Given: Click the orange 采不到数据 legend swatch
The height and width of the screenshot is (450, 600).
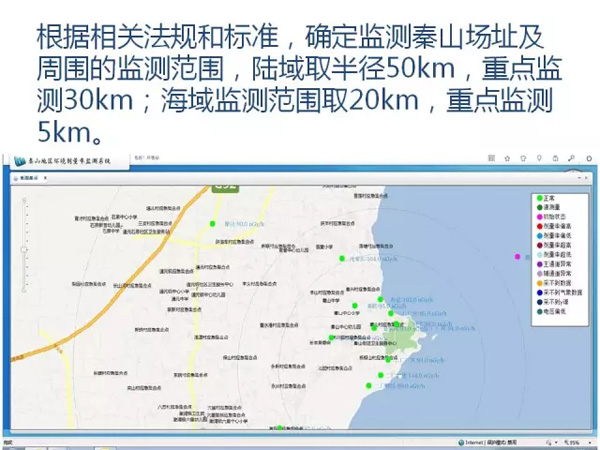Looking at the screenshot, I should tap(540, 283).
